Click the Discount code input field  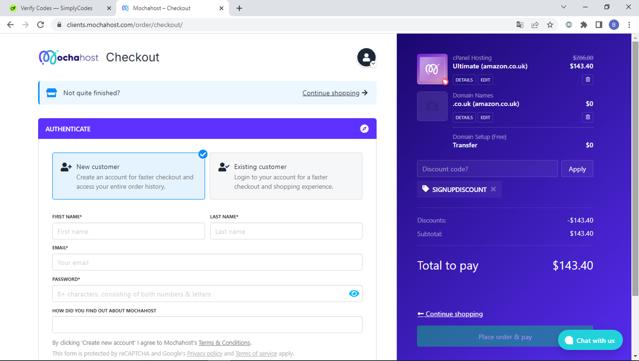(487, 169)
